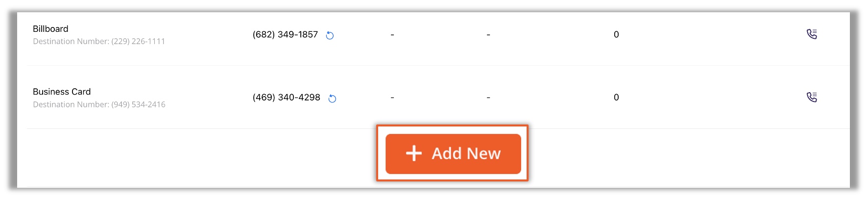The width and height of the screenshot is (868, 201).
Task: Select the Business Card number (469) 340-4298
Action: tap(286, 98)
